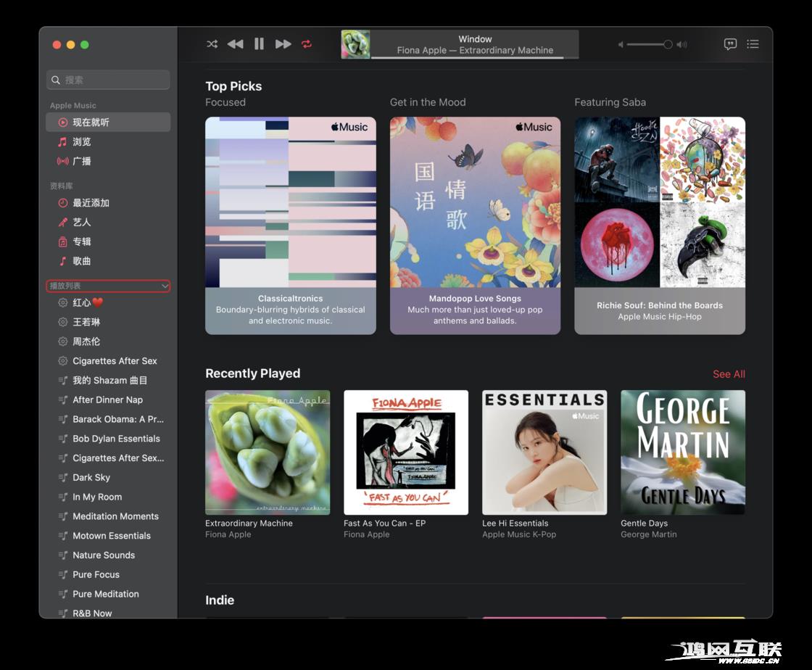The width and height of the screenshot is (812, 670).
Task: Open the lyrics panel icon
Action: point(729,44)
